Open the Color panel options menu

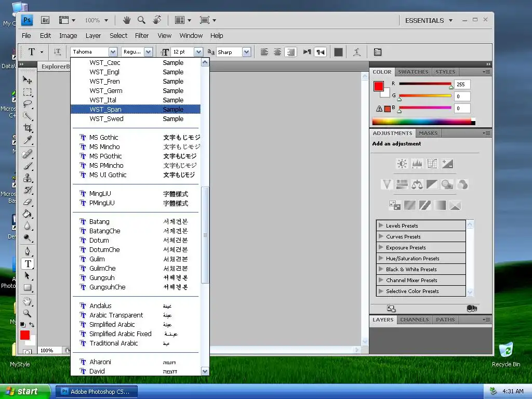[x=486, y=72]
